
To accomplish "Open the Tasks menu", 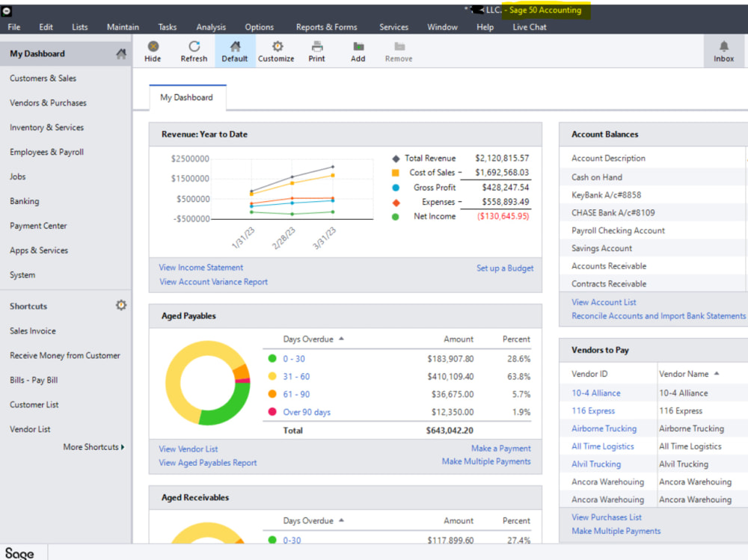I will pyautogui.click(x=168, y=27).
